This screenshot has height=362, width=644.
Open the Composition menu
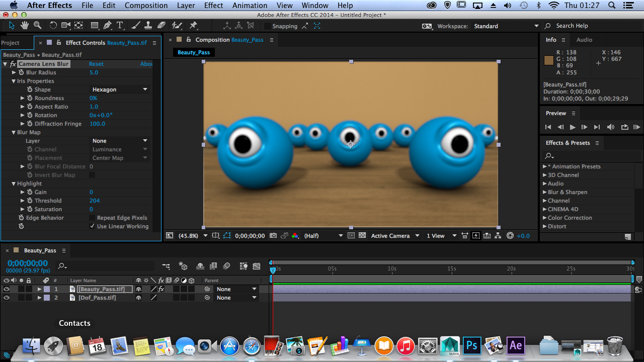pos(146,6)
